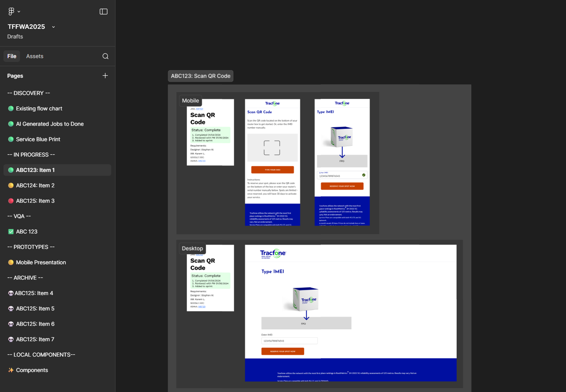Select the ABC124: Item 2 page
Screen dimensions: 566x392
(36, 185)
